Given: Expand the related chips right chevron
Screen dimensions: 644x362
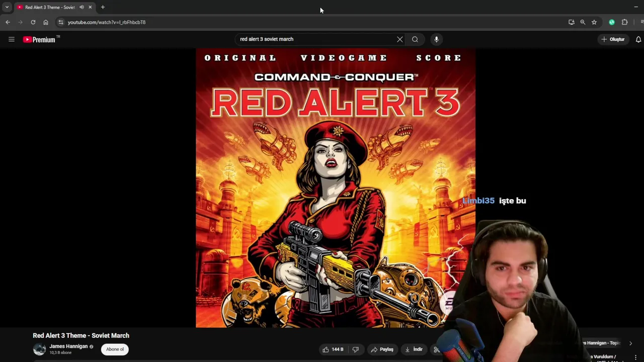Looking at the screenshot, I should (630, 343).
